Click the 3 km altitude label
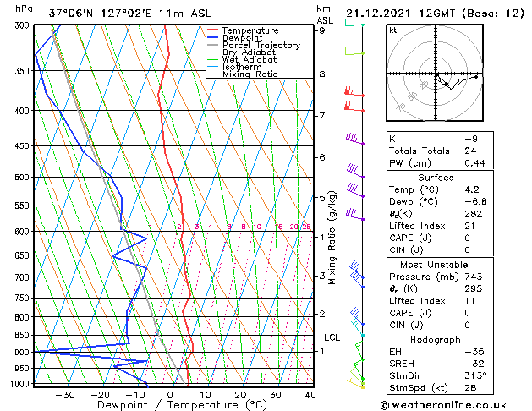Screen dimensions: 532x411 (x=322, y=276)
